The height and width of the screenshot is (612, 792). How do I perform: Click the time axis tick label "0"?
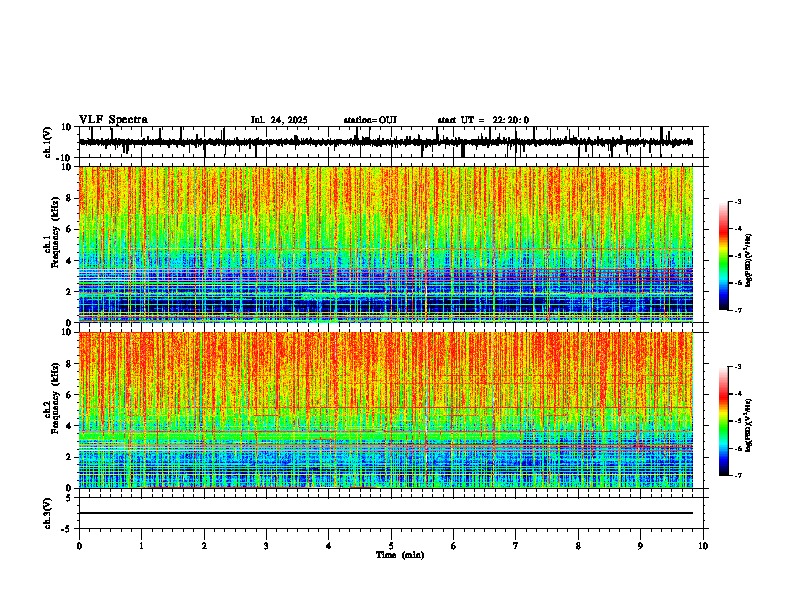(x=79, y=546)
